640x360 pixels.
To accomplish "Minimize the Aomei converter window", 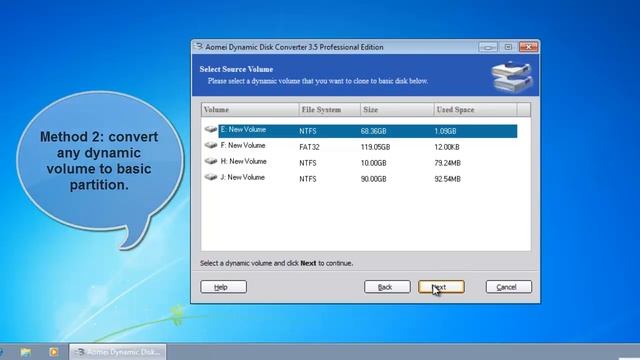I will (x=488, y=47).
